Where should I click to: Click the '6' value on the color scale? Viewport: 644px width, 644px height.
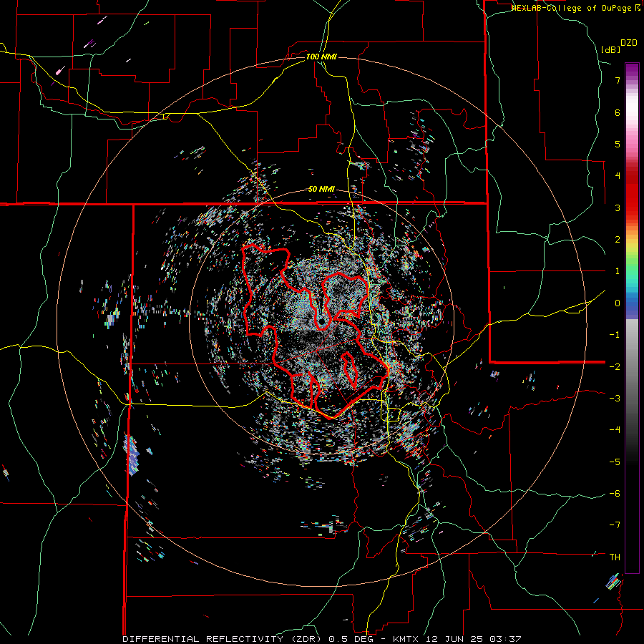[618, 112]
